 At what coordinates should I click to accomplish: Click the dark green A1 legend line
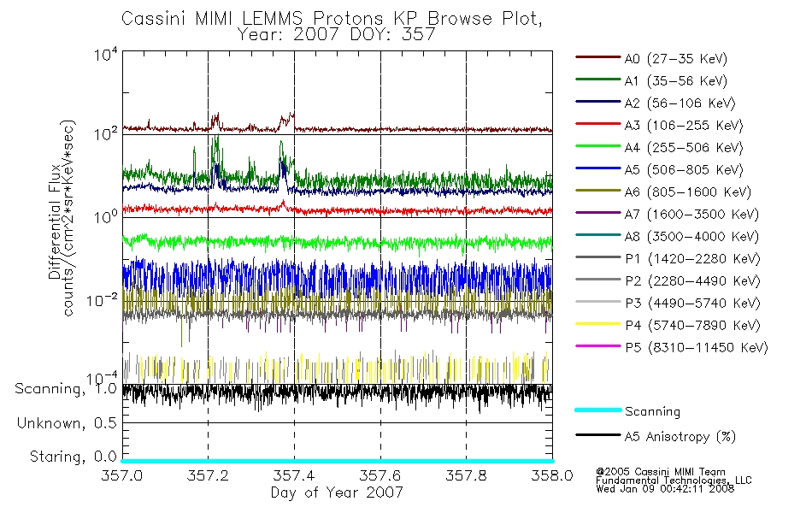click(x=598, y=80)
